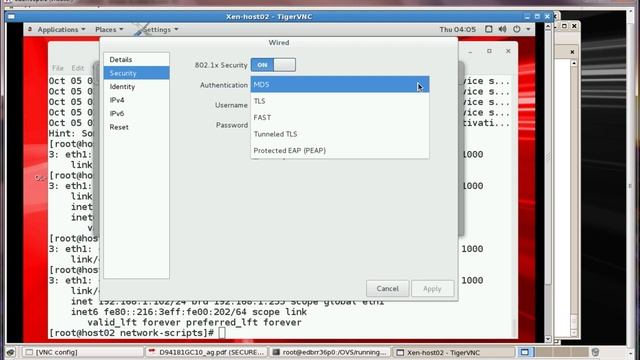Cancel the Wired dialog
This screenshot has height=360, width=640.
pyautogui.click(x=387, y=289)
